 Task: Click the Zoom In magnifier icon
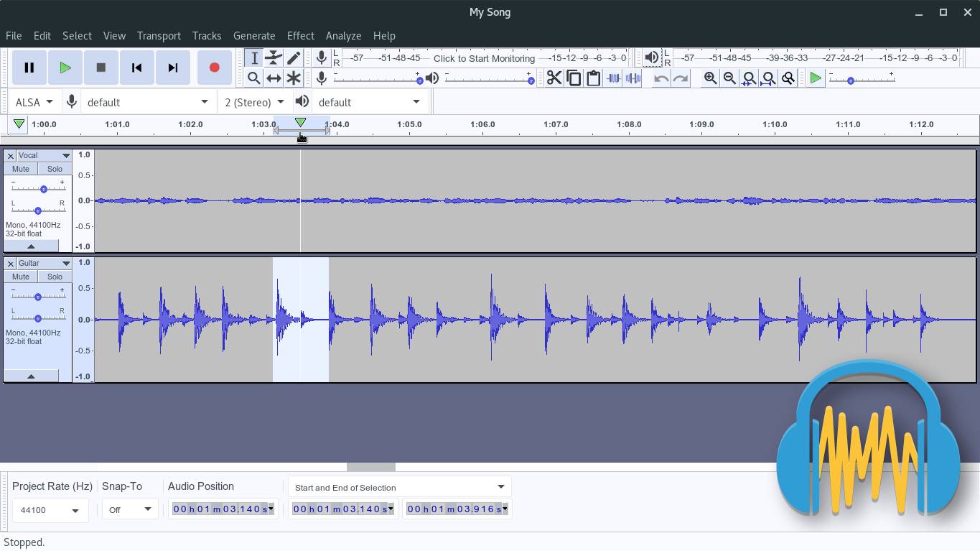point(710,78)
